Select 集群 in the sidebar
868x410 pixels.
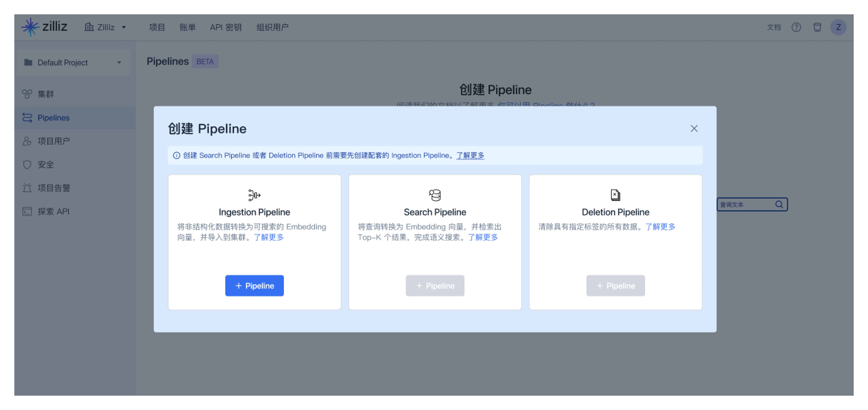(x=75, y=94)
